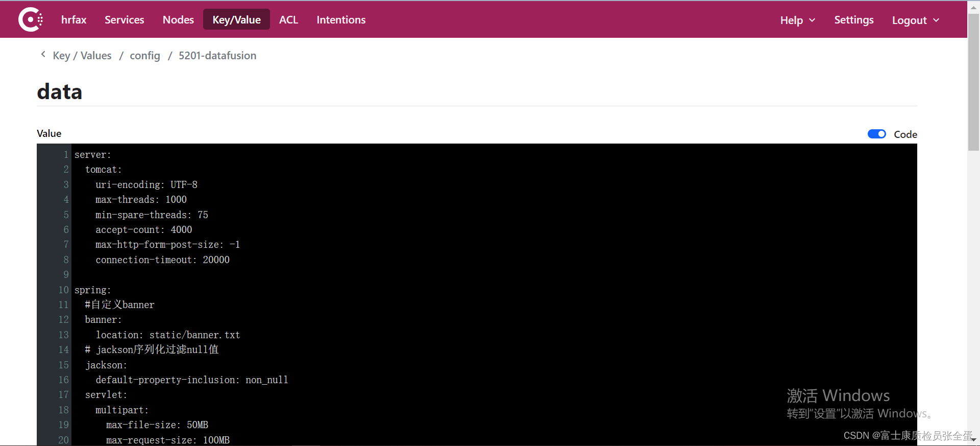Viewport: 980px width, 446px height.
Task: Click into the code editor on 'server:' line
Action: (x=92, y=155)
